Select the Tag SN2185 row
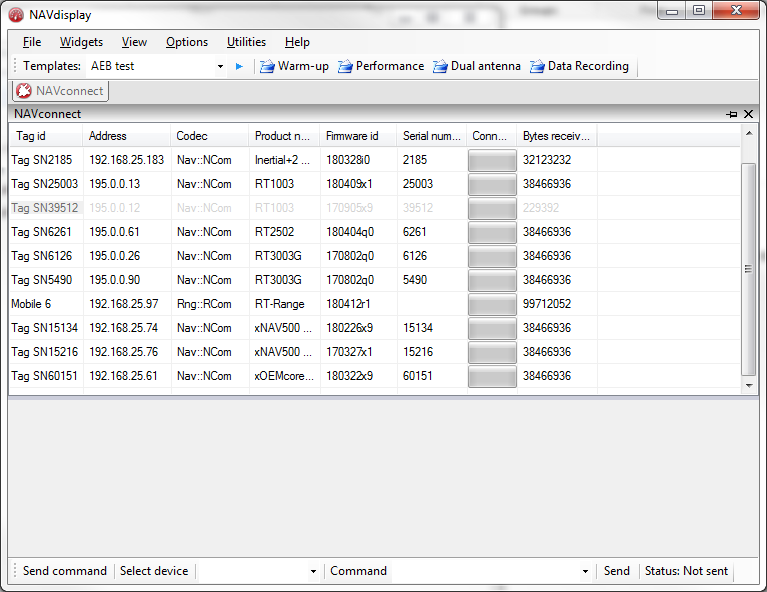 tap(375, 160)
